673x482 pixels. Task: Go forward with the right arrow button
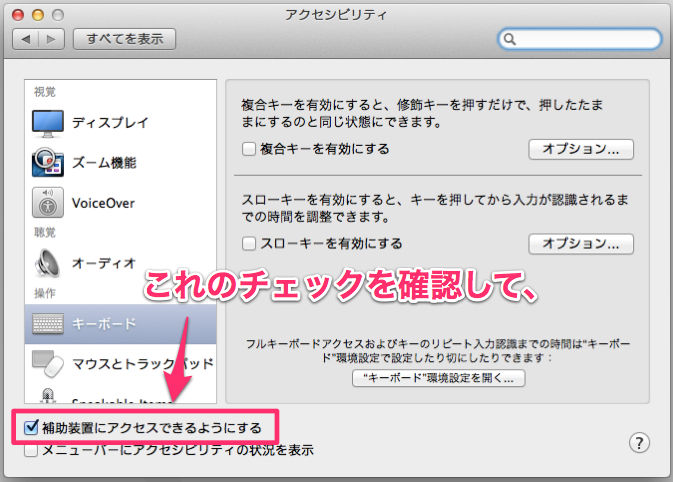[52, 39]
